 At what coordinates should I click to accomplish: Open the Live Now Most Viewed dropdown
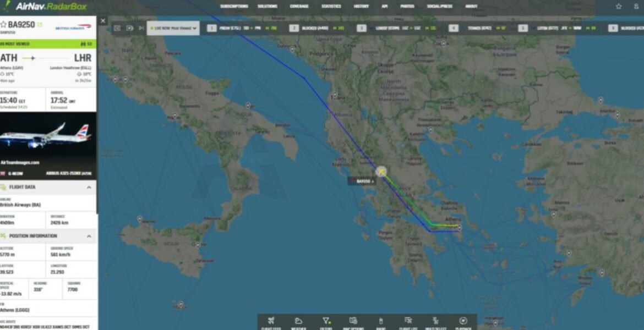pos(173,28)
